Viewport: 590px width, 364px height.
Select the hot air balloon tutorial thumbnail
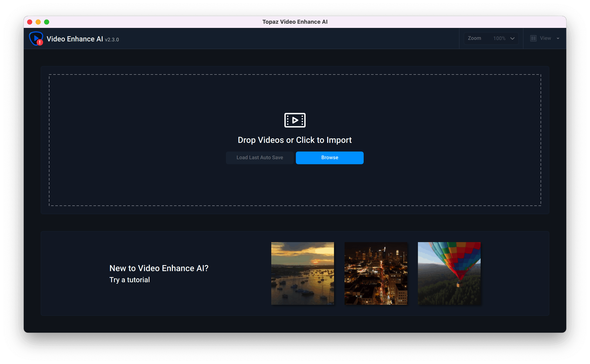point(448,273)
